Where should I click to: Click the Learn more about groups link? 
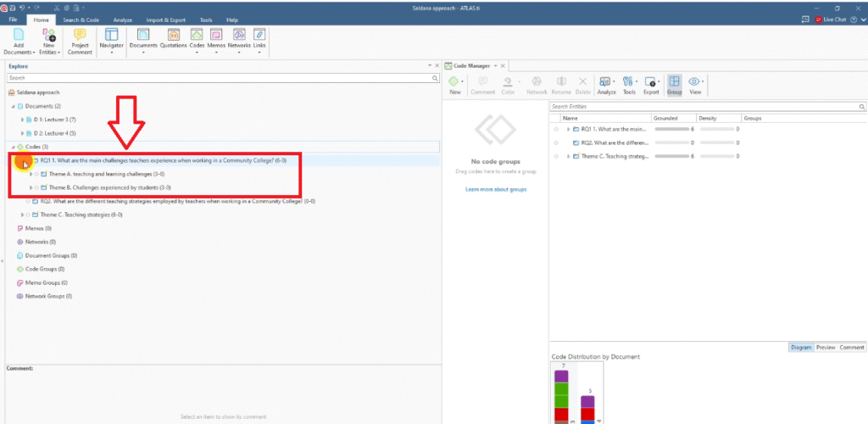(x=496, y=189)
